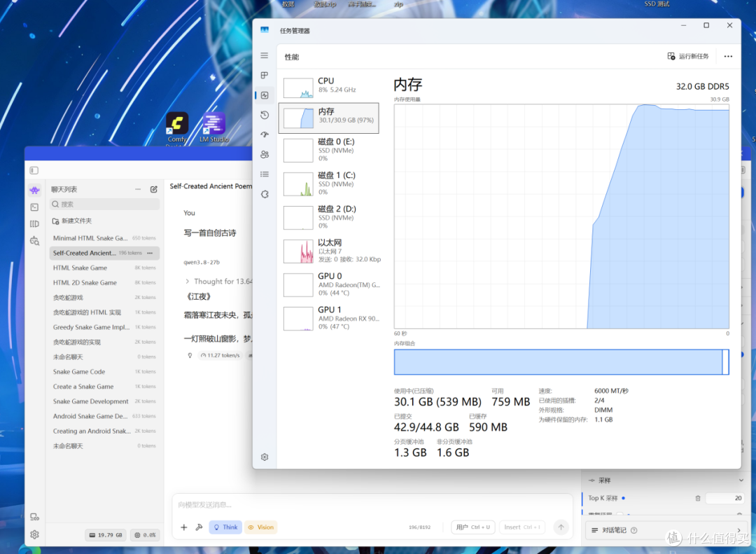This screenshot has height=554, width=756.
Task: Click the memory usage graph area
Action: point(561,216)
